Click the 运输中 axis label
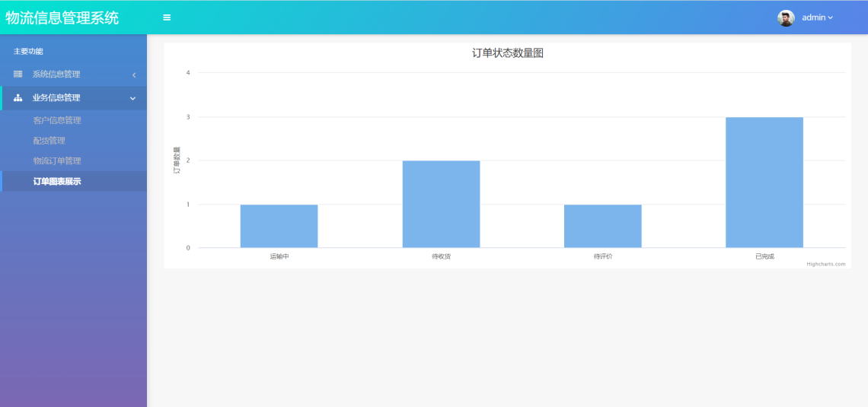 (279, 256)
